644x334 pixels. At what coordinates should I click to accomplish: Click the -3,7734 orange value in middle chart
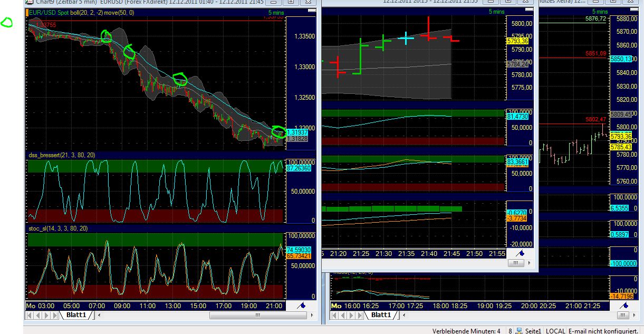click(517, 218)
